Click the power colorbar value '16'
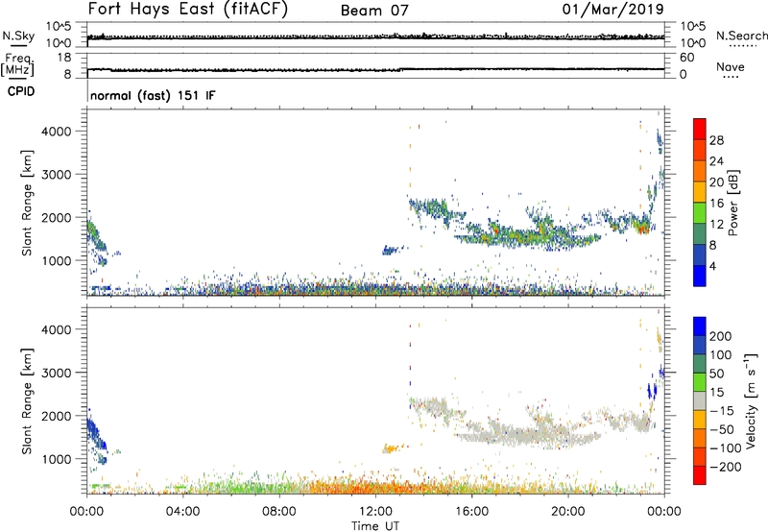 [716, 204]
